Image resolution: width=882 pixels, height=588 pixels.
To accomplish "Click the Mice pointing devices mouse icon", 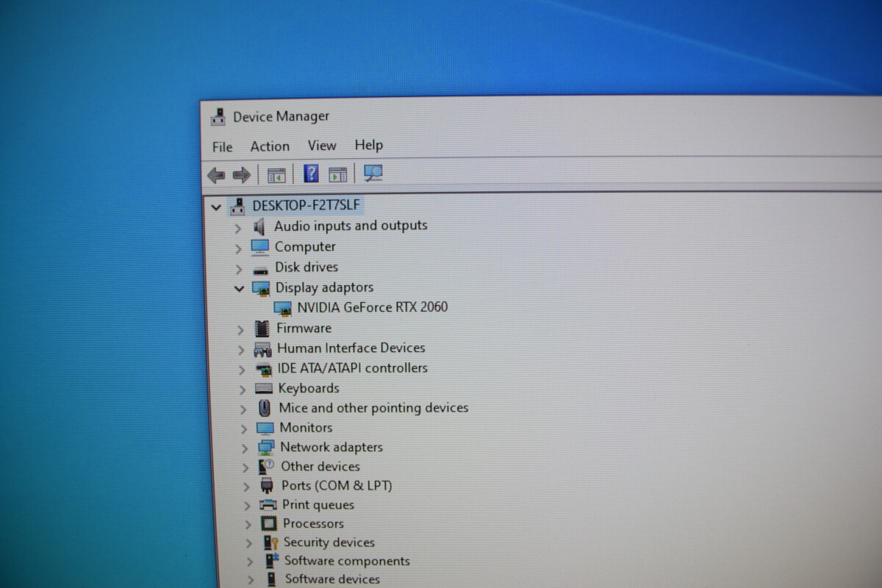I will [265, 409].
